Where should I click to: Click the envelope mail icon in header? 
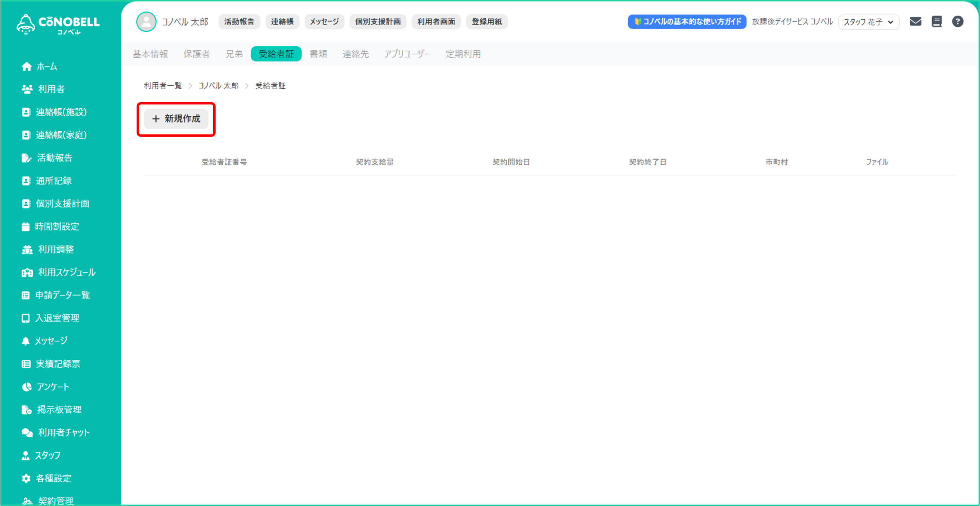point(915,21)
